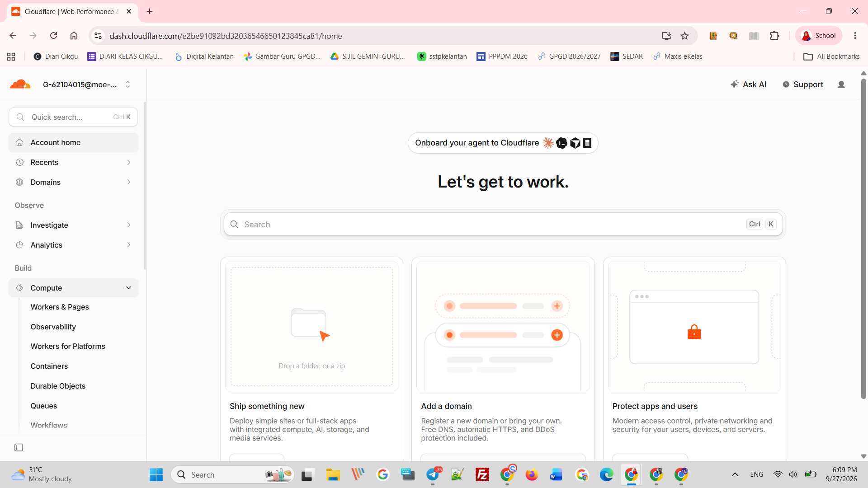Navigate to Durable Objects
Image resolution: width=868 pixels, height=488 pixels.
point(58,386)
